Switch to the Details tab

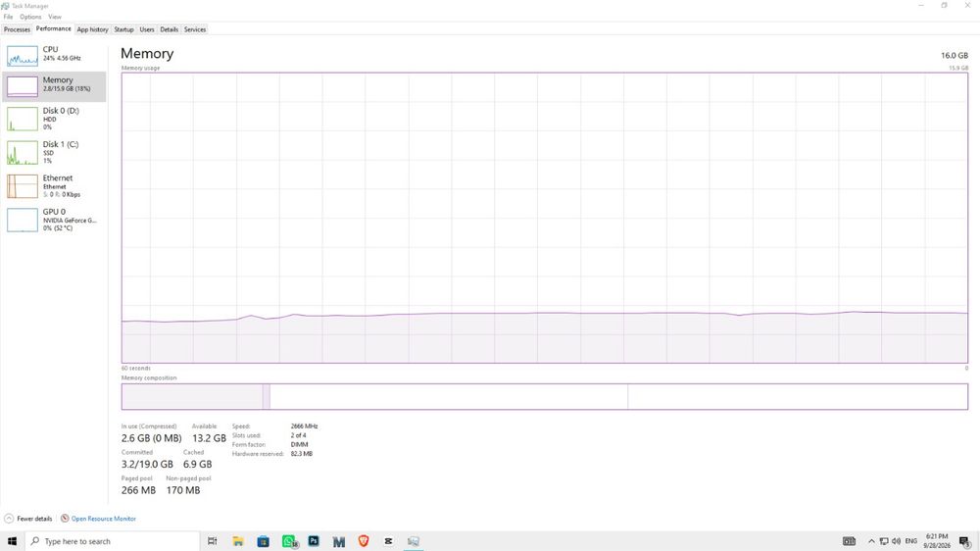coord(169,29)
